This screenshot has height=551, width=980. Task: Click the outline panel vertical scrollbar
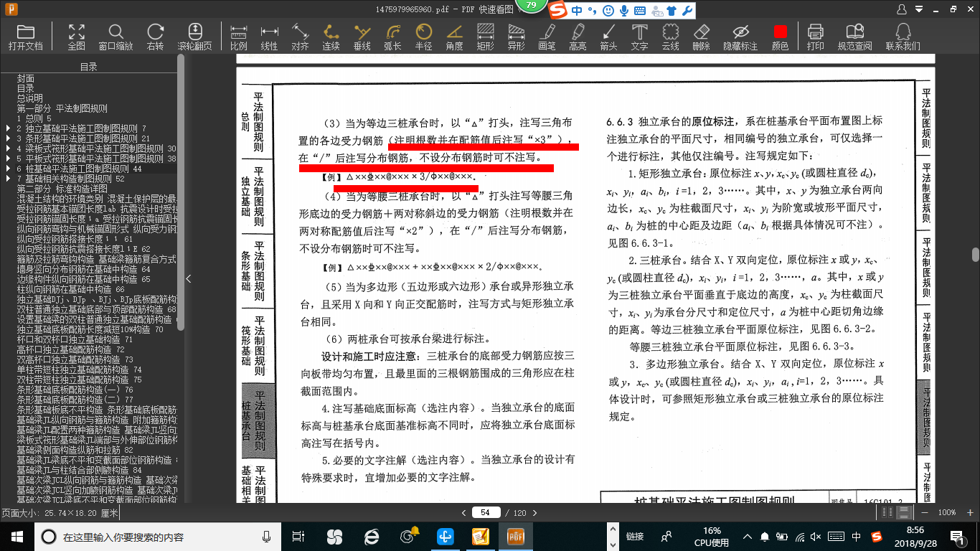(x=181, y=194)
